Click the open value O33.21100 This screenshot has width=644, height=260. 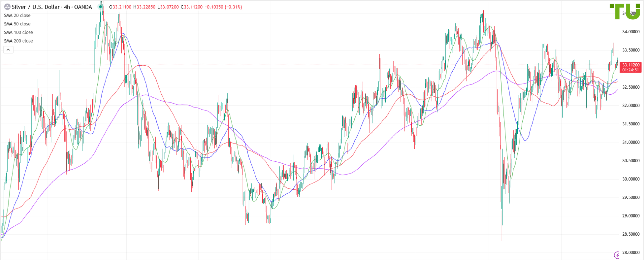click(120, 7)
